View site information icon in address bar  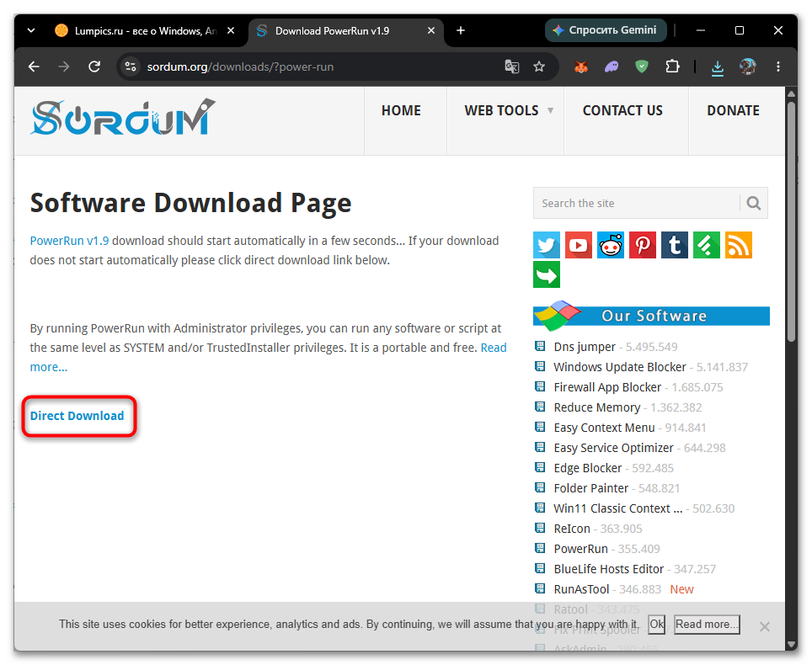pyautogui.click(x=131, y=66)
